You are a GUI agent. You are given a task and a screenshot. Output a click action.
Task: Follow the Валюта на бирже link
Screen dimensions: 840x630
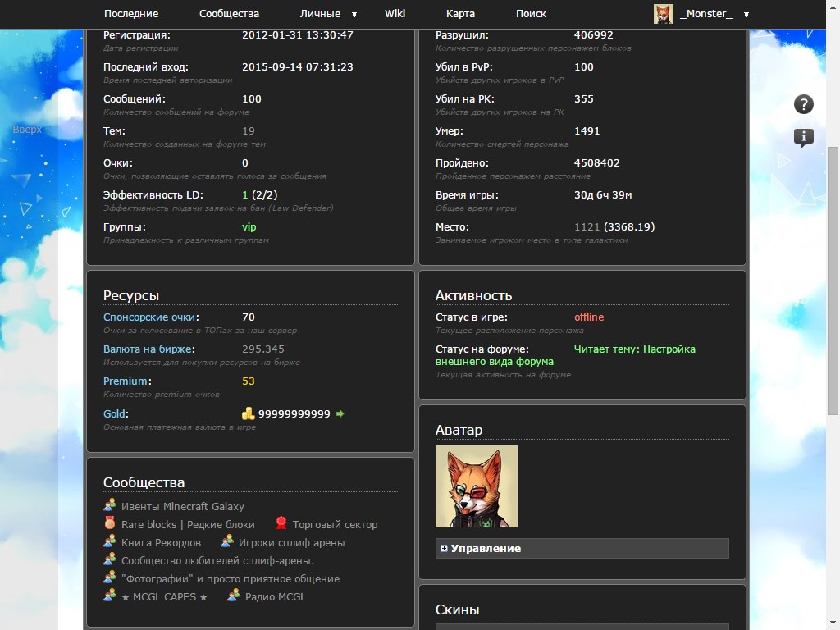click(148, 349)
